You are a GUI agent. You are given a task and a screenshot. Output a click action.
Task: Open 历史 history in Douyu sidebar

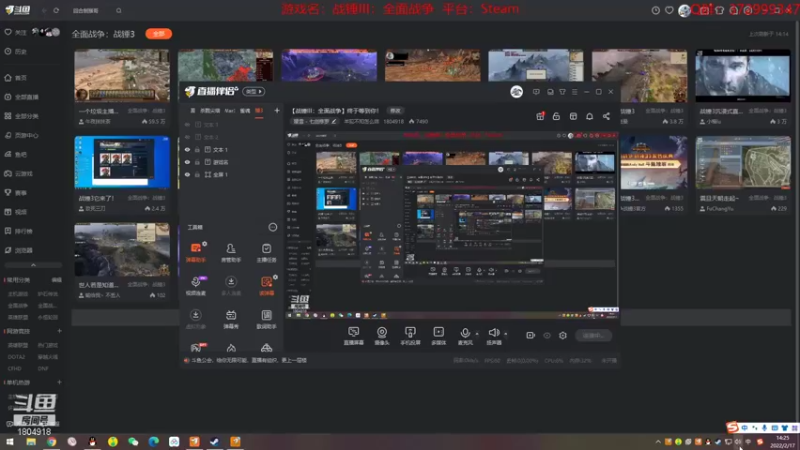(x=16, y=52)
